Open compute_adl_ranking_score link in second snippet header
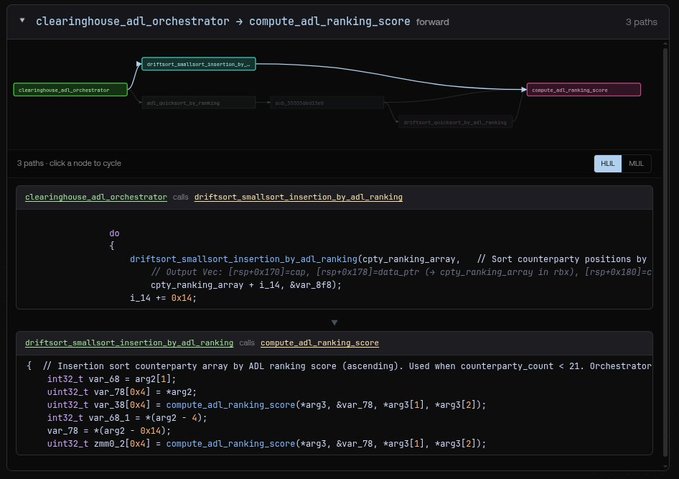The height and width of the screenshot is (479, 679). click(320, 343)
